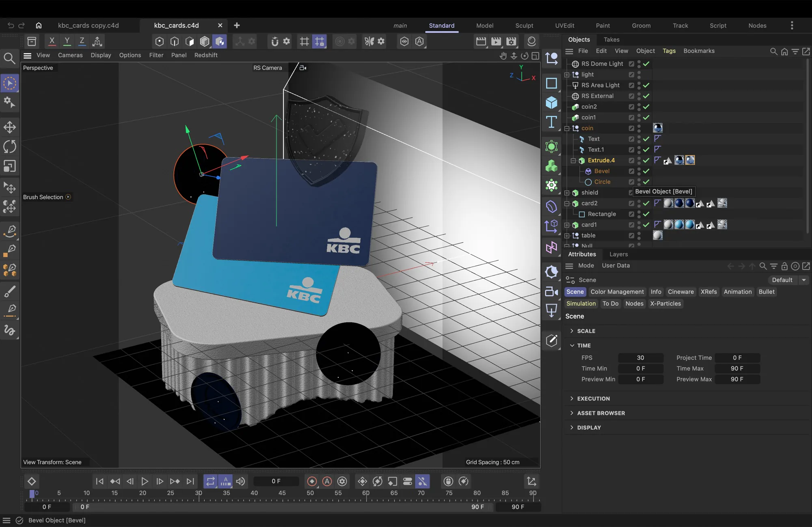812x527 pixels.
Task: Collapse the TIME section
Action: tap(572, 346)
